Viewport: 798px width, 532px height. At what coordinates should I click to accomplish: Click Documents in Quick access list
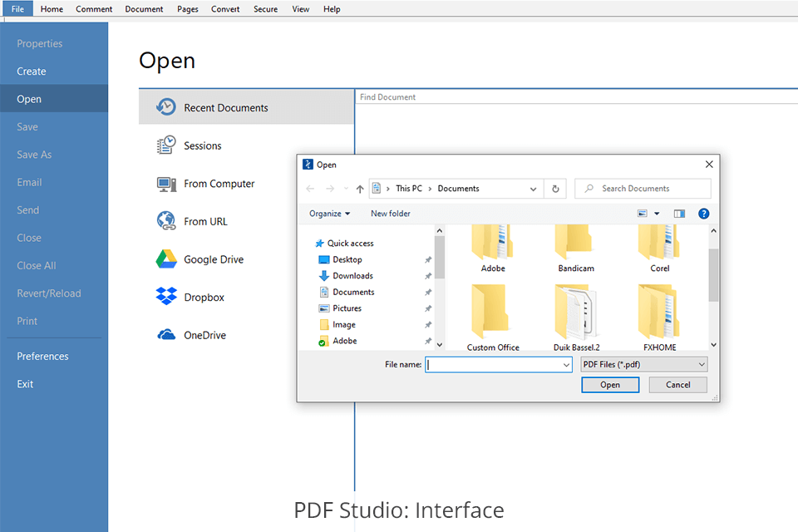point(353,292)
